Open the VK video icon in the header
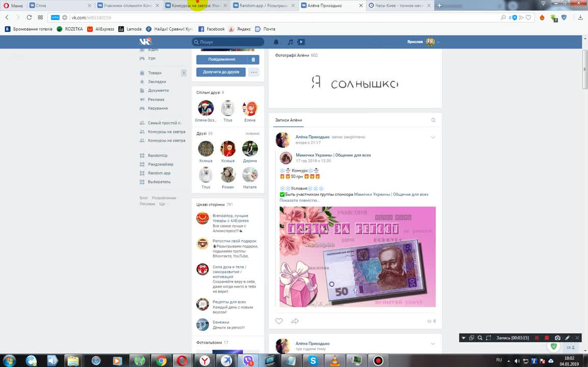 301,42
